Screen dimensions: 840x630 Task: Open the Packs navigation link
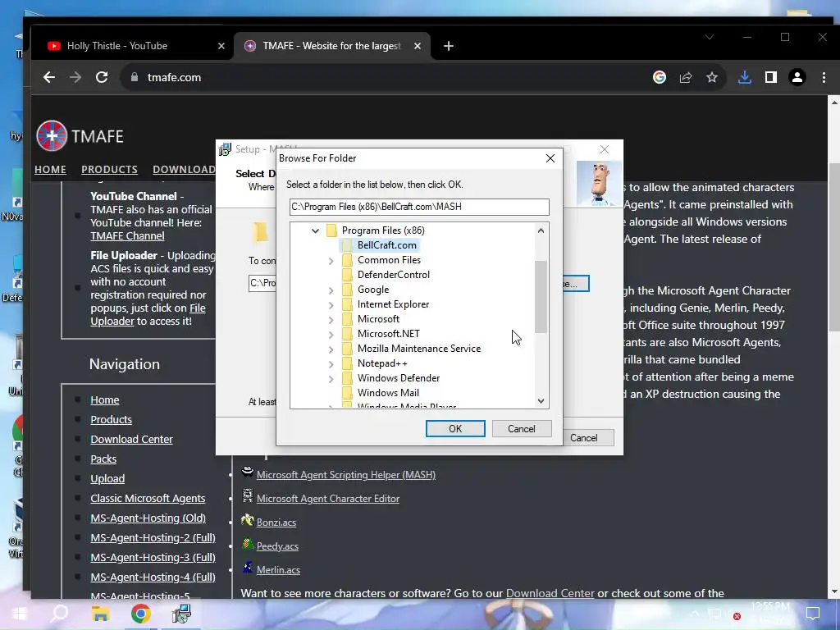pyautogui.click(x=103, y=459)
